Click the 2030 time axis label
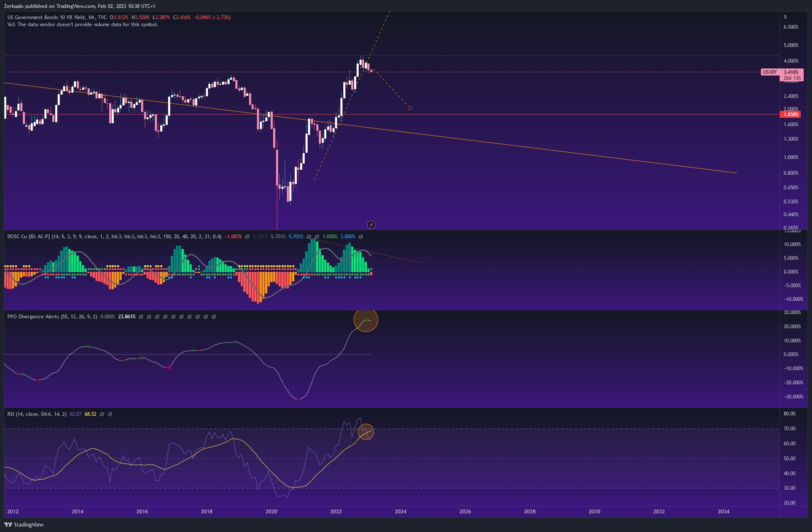This screenshot has height=532, width=812. pos(594,511)
